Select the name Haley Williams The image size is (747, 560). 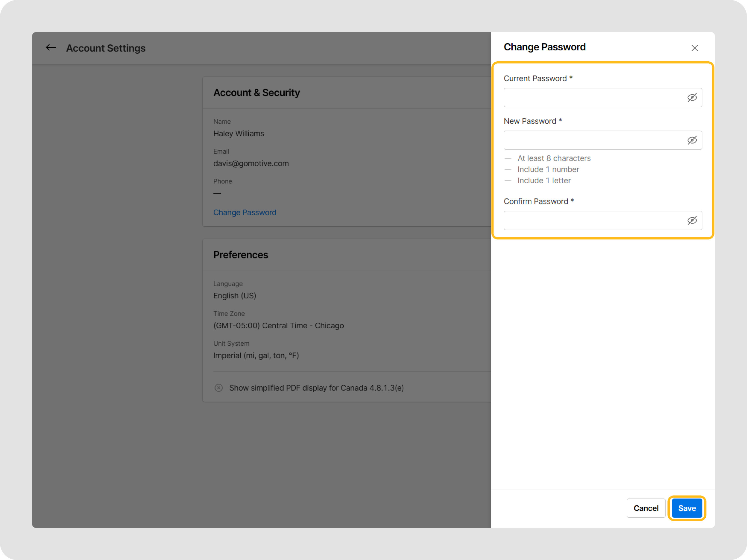pyautogui.click(x=239, y=133)
